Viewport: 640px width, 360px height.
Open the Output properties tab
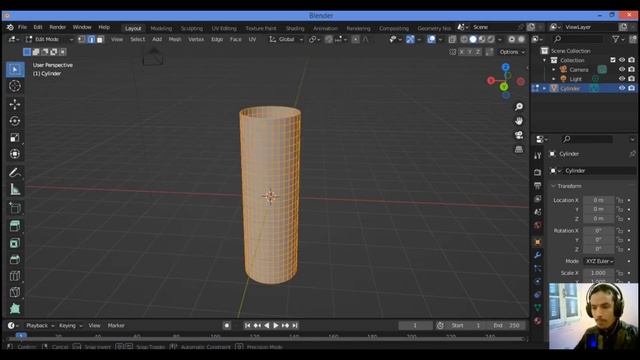click(538, 186)
